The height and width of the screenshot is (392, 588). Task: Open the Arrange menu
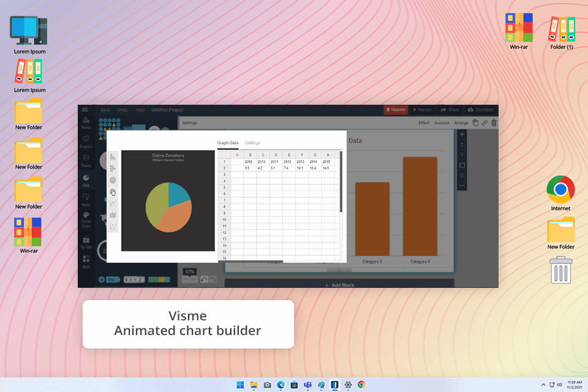coord(461,123)
